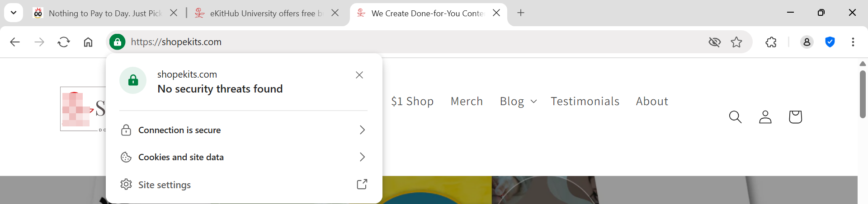
Task: Open the Extensions puzzle icon
Action: point(771,42)
